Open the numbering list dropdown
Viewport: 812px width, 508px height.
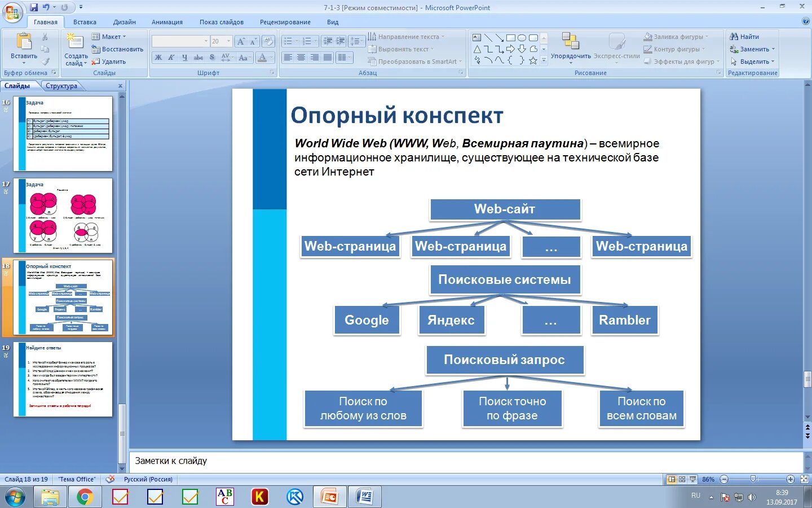click(316, 41)
